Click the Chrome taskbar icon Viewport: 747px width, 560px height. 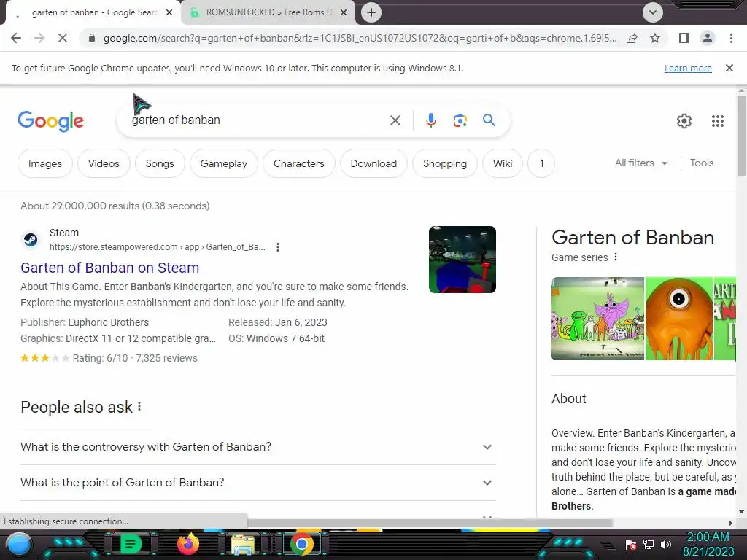(x=301, y=544)
